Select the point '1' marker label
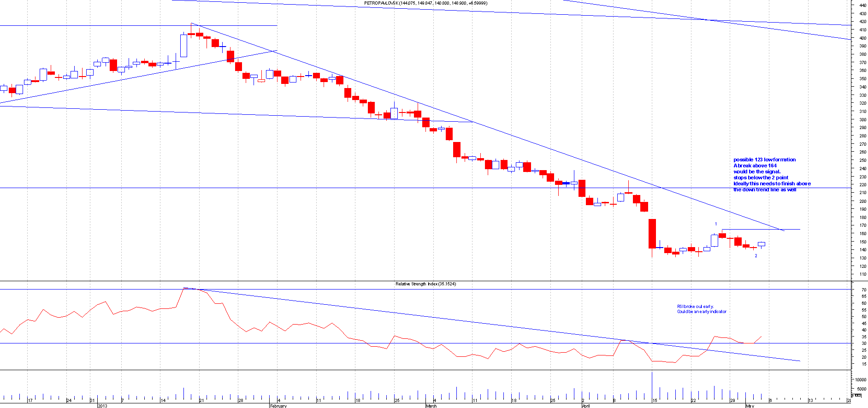The image size is (868, 408). [x=716, y=224]
